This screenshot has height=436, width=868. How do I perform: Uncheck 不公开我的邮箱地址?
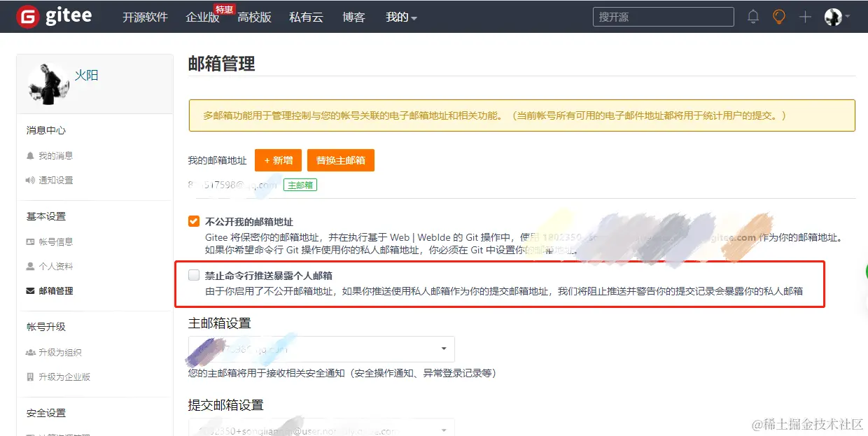pos(192,220)
